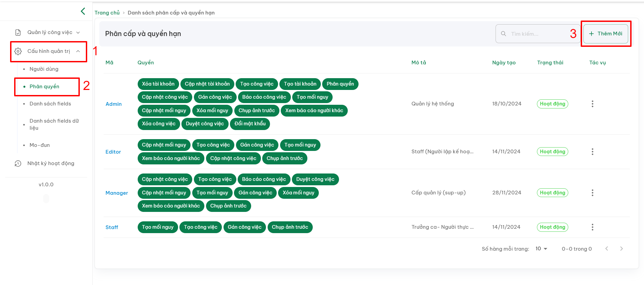Click the search magnifier icon
Viewport: 644px width, 285px height.
pyautogui.click(x=504, y=34)
